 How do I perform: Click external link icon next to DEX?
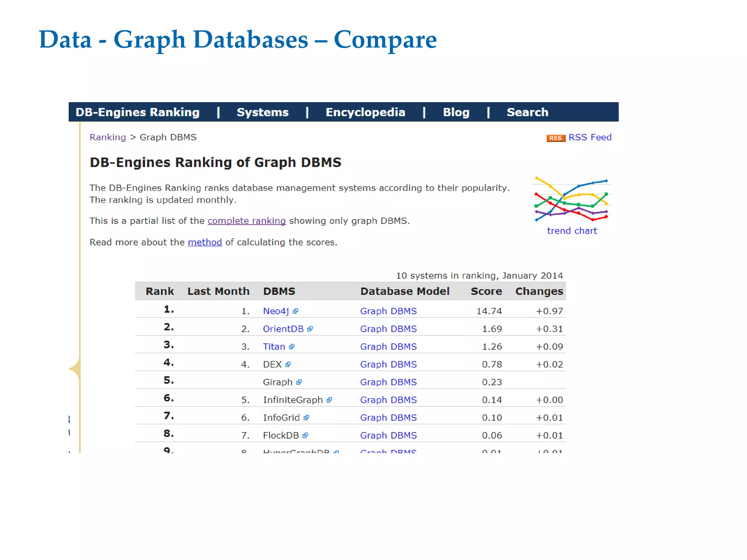(288, 365)
